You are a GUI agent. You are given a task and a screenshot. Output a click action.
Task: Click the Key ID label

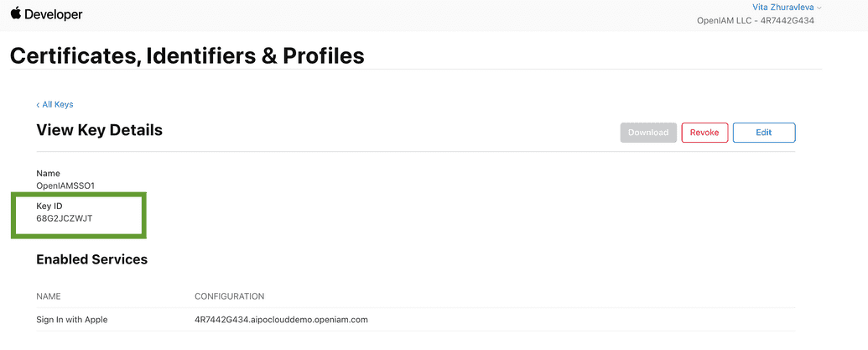(x=49, y=206)
